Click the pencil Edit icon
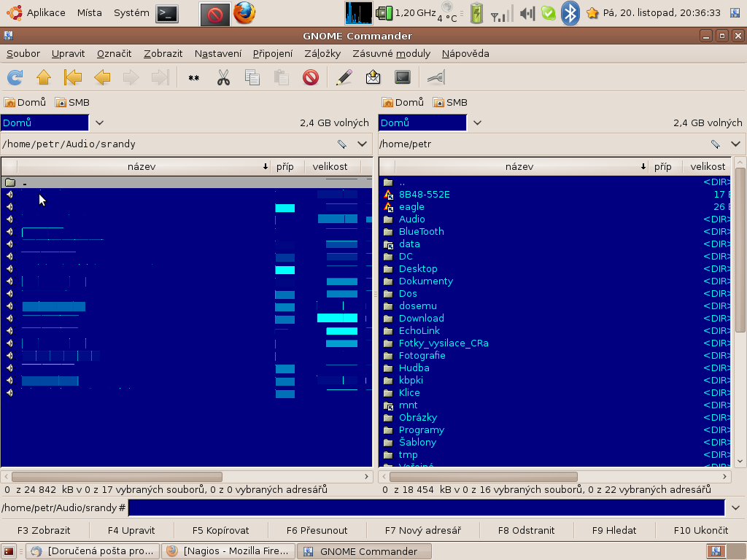747x560 pixels. 344,77
